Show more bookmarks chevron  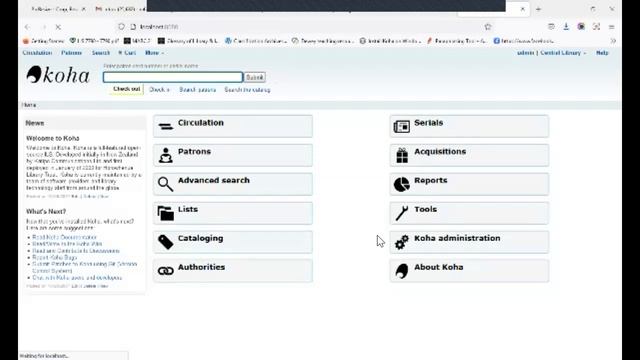(x=613, y=41)
